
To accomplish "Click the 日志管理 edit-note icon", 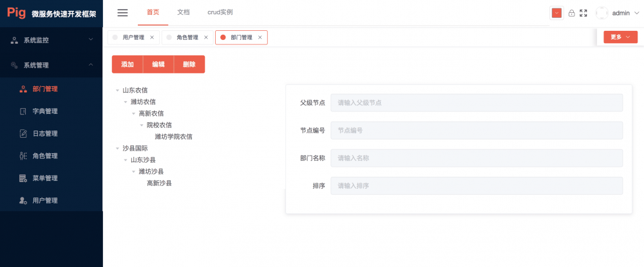I will tap(23, 134).
